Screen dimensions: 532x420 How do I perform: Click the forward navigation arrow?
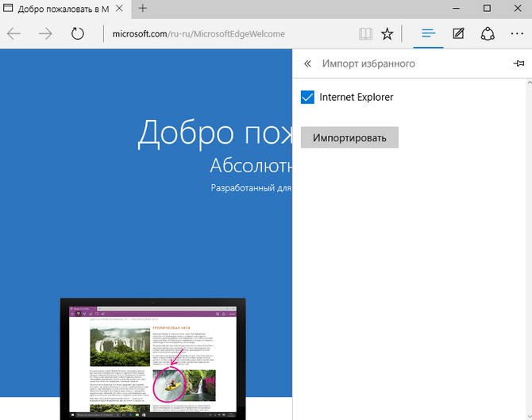pos(45,34)
